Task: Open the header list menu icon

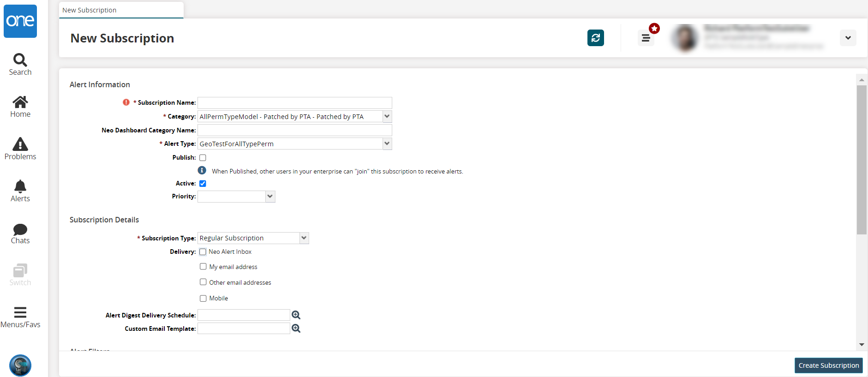Action: point(646,38)
